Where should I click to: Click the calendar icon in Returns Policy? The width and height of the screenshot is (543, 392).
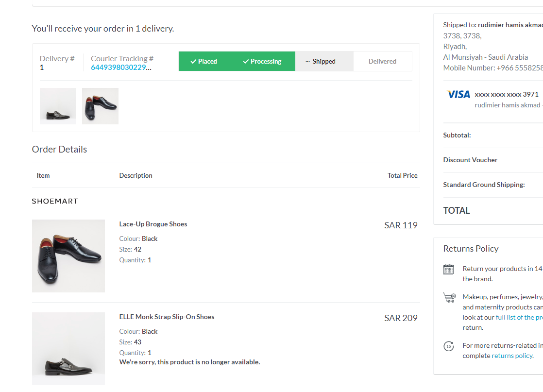[449, 270]
